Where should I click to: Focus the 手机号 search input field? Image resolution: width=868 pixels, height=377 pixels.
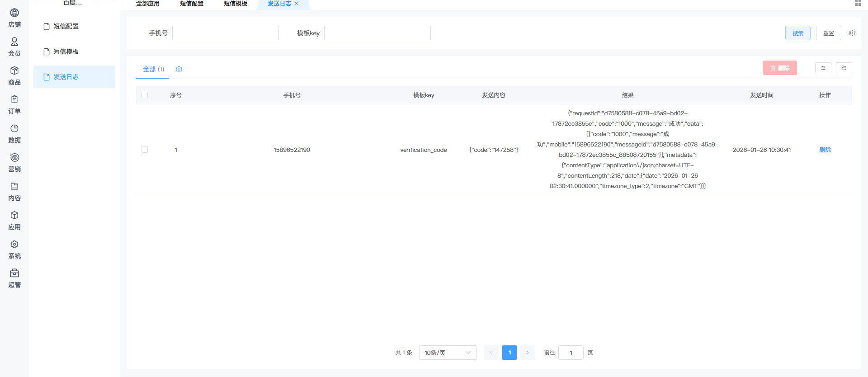(x=226, y=33)
